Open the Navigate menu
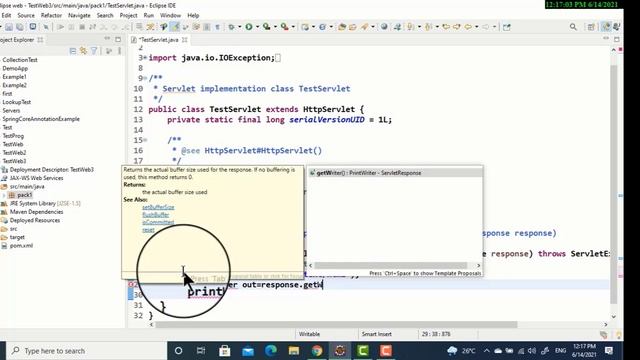 (79, 15)
